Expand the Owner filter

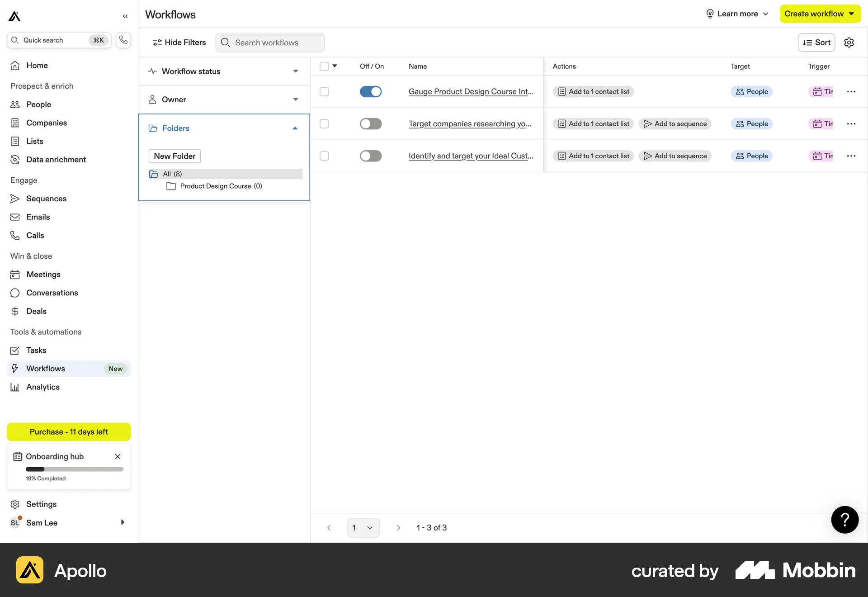pyautogui.click(x=296, y=99)
